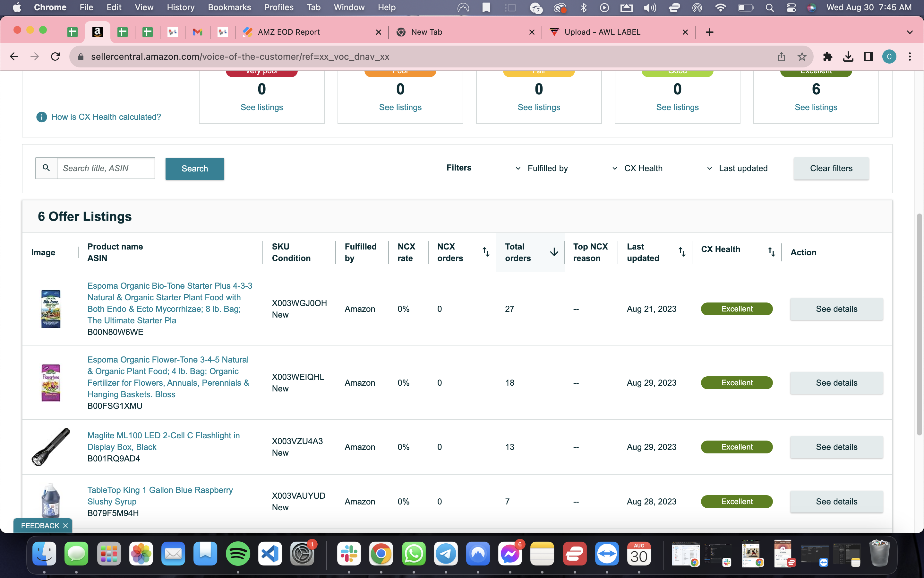Open Maglite ML100 LED Flashlight product link
Image resolution: width=924 pixels, height=578 pixels.
pyautogui.click(x=163, y=441)
